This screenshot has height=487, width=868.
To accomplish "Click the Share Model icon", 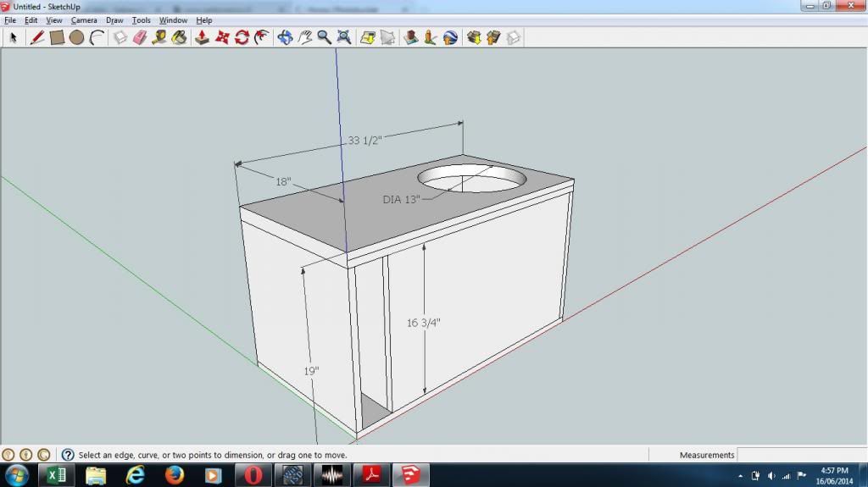I will [x=493, y=37].
